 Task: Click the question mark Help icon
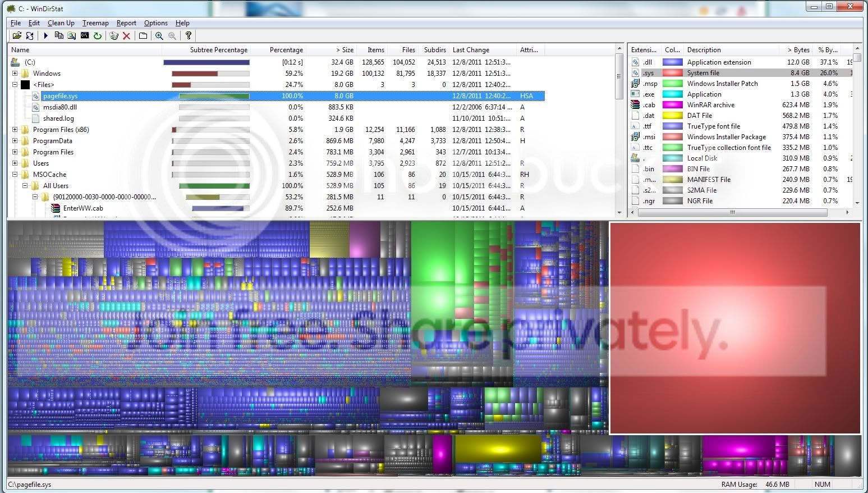click(189, 35)
